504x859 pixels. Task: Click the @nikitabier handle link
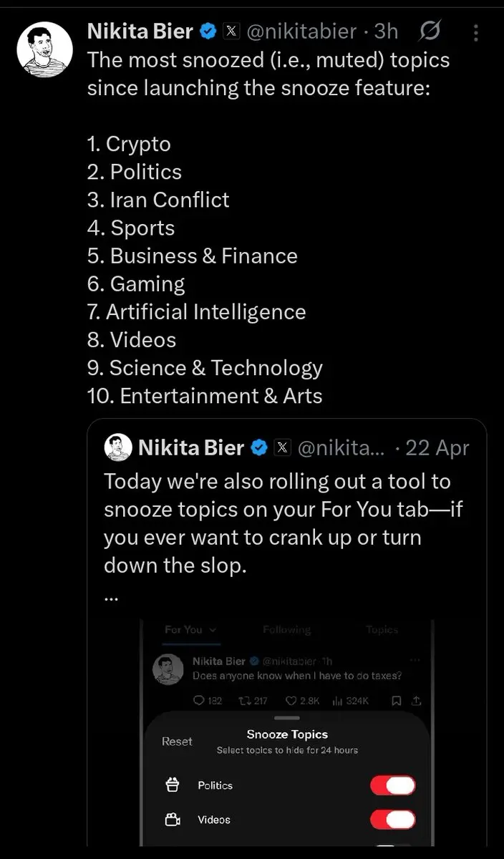click(301, 31)
